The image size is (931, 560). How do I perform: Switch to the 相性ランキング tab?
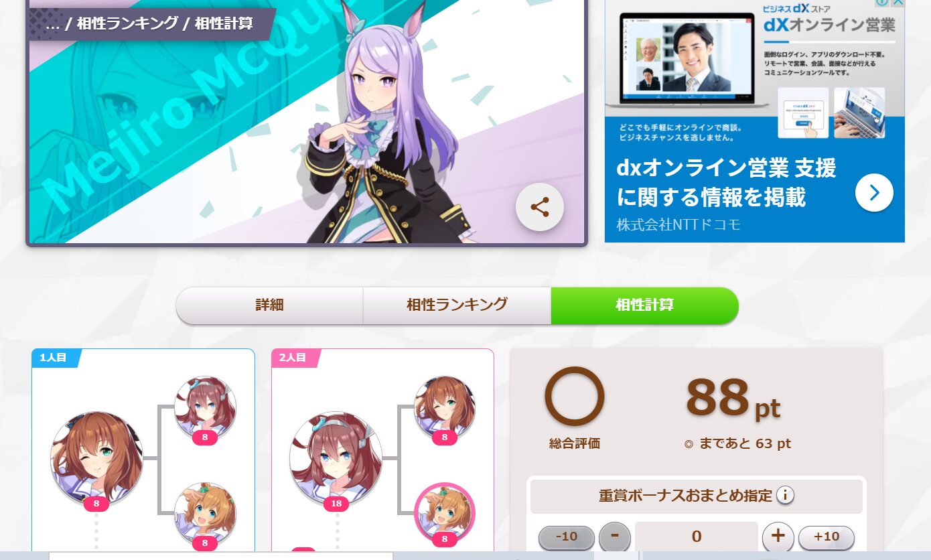coord(457,305)
